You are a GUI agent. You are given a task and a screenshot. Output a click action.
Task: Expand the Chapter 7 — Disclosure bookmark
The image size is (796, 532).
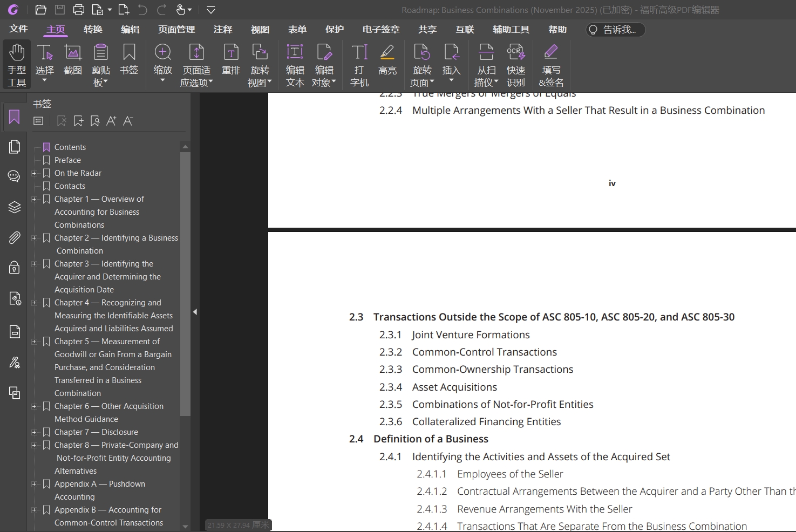coord(34,432)
